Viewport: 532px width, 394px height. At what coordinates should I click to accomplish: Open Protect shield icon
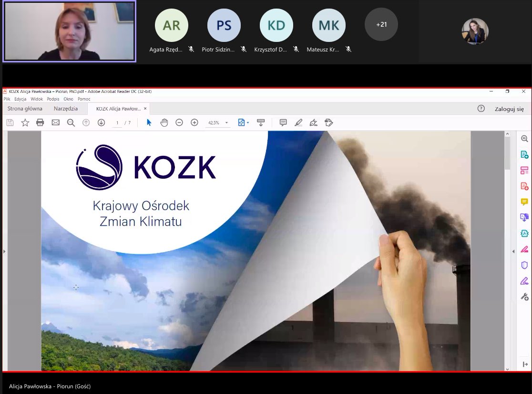click(x=524, y=265)
